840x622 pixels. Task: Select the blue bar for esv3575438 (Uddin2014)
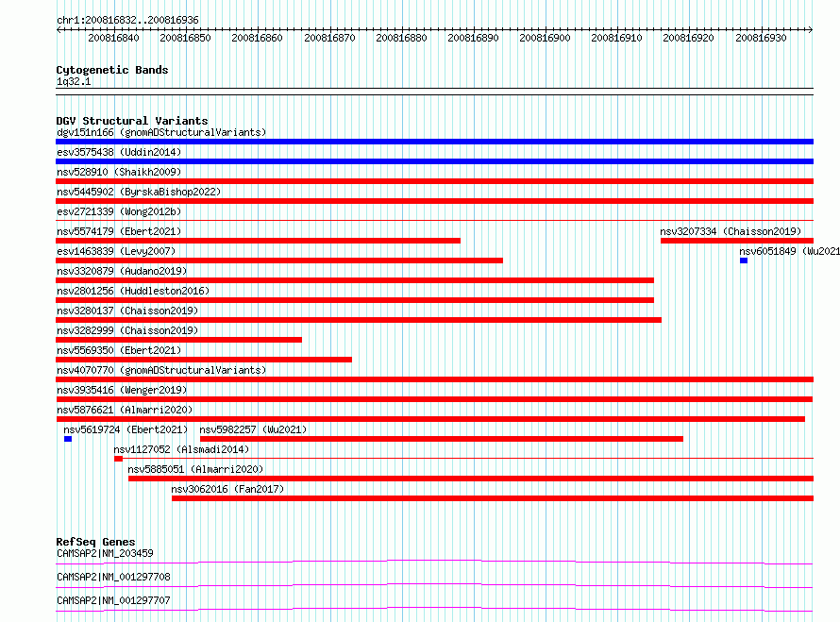click(434, 161)
